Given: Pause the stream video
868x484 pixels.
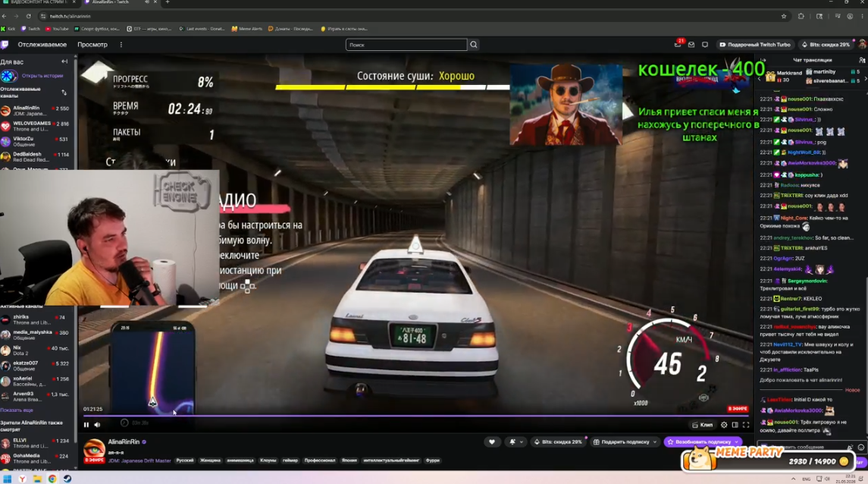Looking at the screenshot, I should coord(86,425).
